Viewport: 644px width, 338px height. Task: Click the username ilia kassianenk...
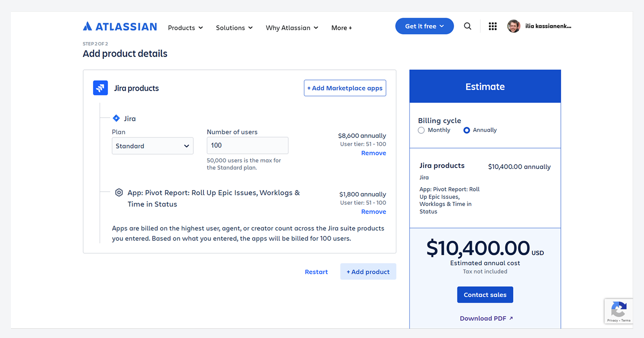(548, 26)
